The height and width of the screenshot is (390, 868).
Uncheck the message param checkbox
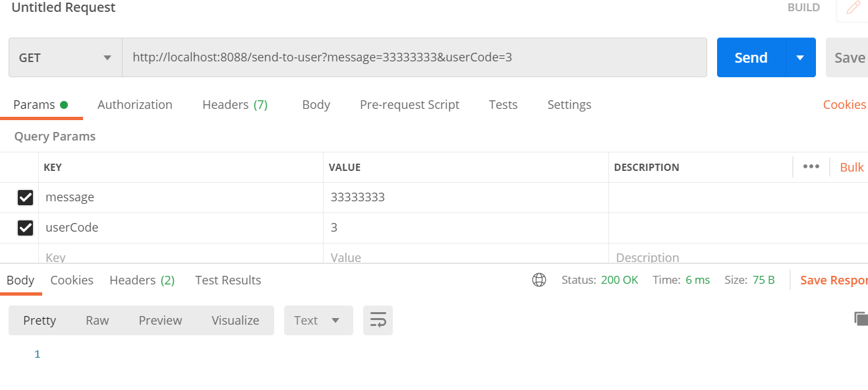point(25,197)
